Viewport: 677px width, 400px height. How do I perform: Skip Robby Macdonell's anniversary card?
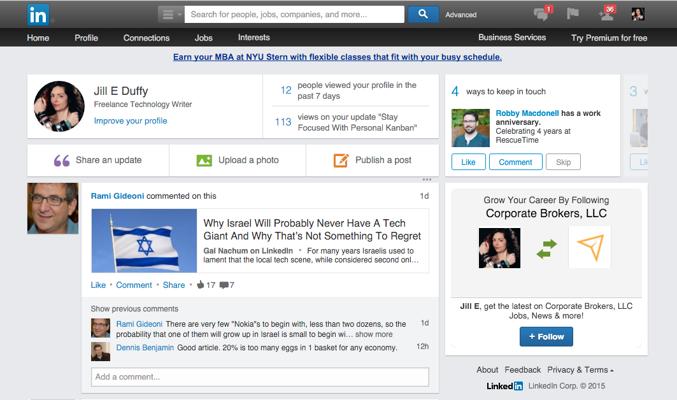coord(564,162)
